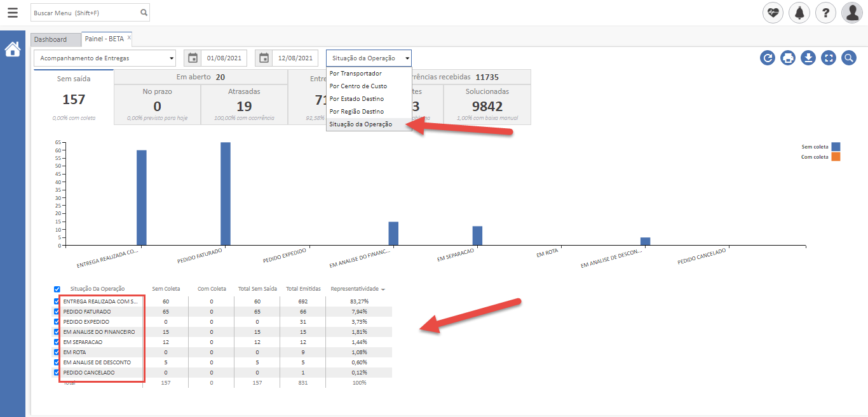Toggle fullscreen view icon
This screenshot has width=868, height=417.
click(828, 58)
